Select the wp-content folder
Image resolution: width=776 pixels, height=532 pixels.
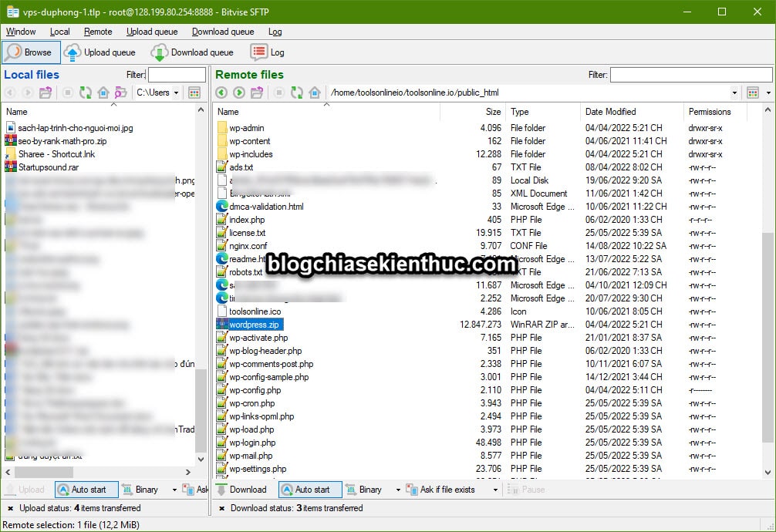tap(249, 141)
